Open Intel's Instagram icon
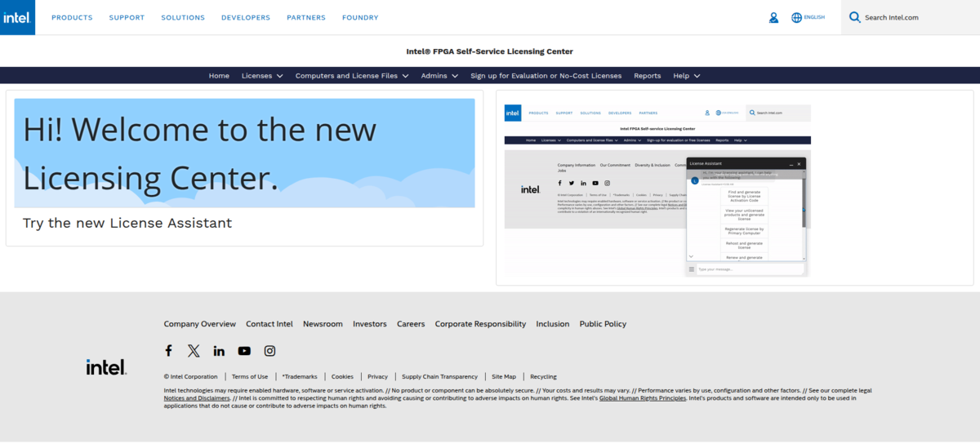Image resolution: width=980 pixels, height=444 pixels. 269,351
